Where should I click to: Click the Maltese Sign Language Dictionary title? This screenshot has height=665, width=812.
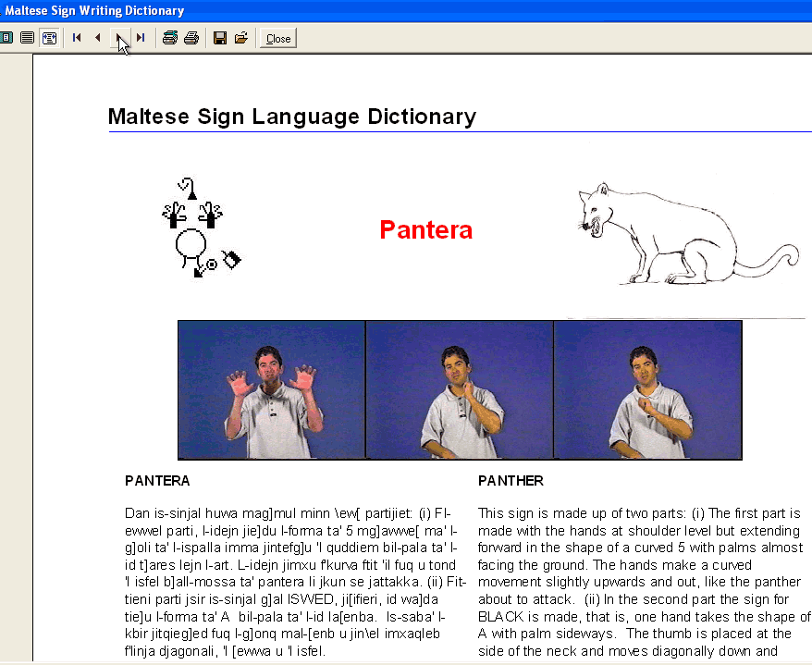coord(292,117)
